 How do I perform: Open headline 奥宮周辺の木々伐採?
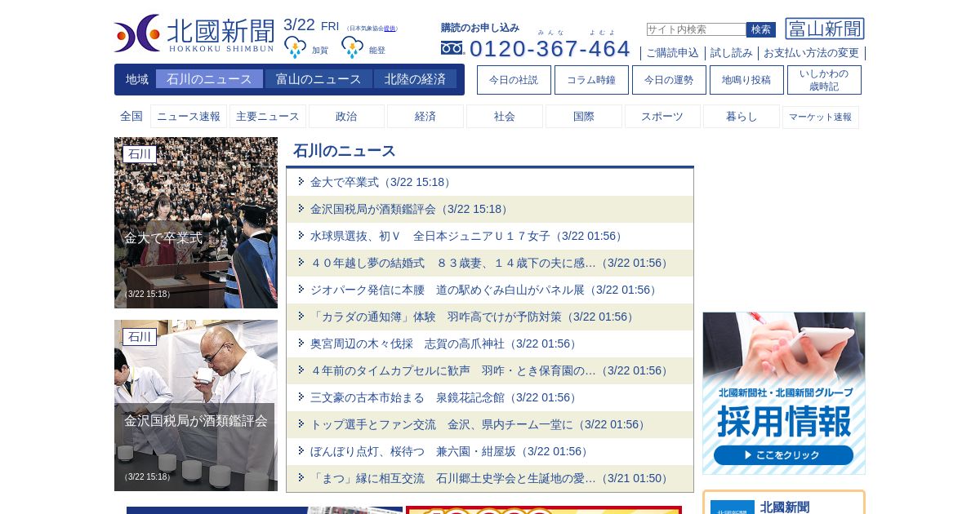point(445,343)
